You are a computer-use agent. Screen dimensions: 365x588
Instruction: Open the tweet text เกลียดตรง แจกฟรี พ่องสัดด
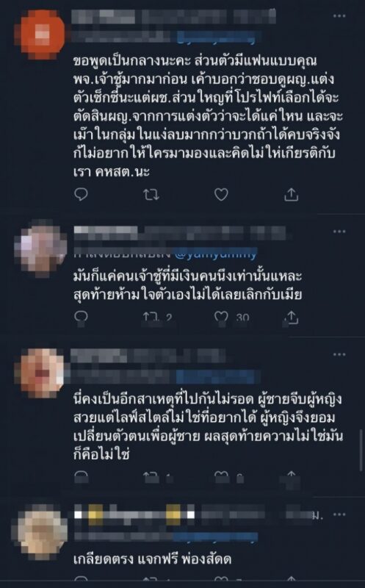tap(152, 559)
